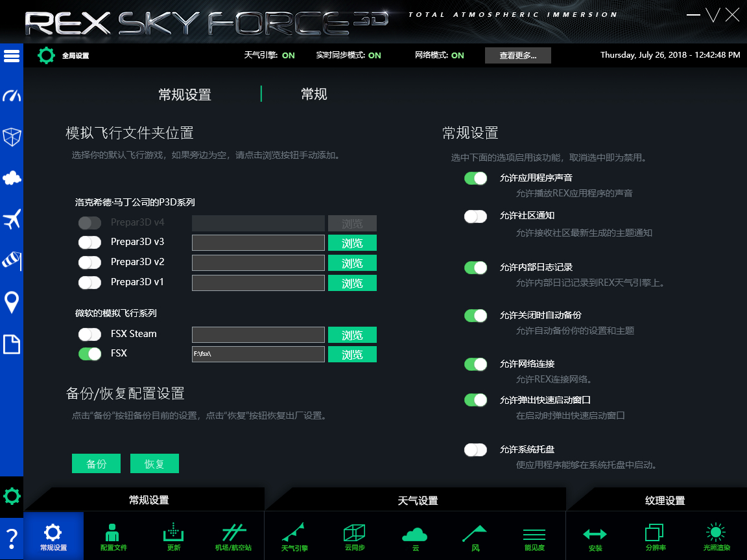Expand the hamburger menu at top left

12,56
